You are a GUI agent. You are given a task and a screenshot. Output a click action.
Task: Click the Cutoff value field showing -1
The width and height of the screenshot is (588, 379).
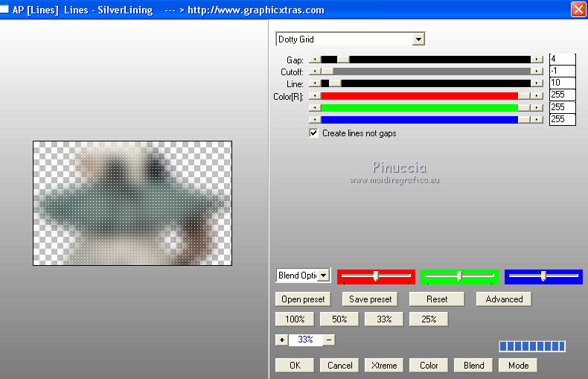tap(562, 71)
